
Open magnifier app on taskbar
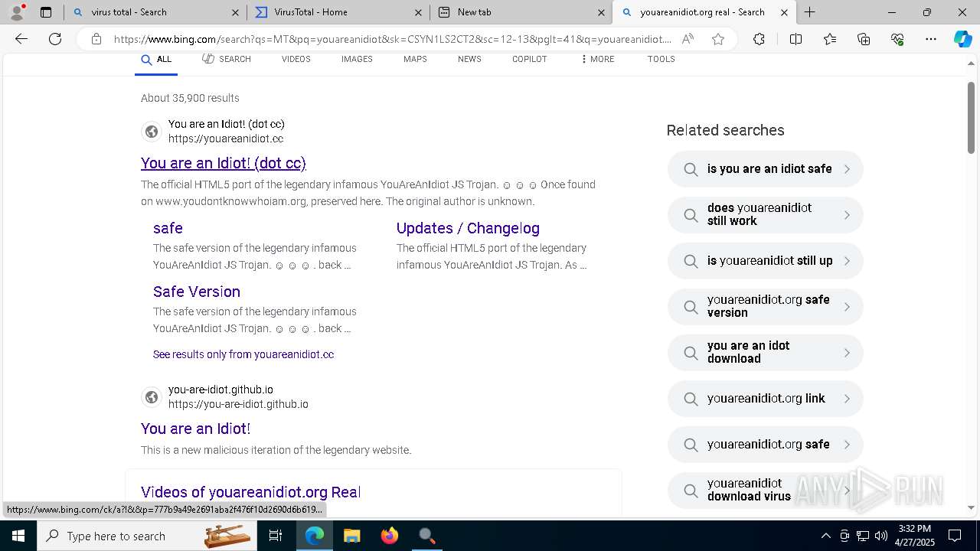tap(426, 536)
